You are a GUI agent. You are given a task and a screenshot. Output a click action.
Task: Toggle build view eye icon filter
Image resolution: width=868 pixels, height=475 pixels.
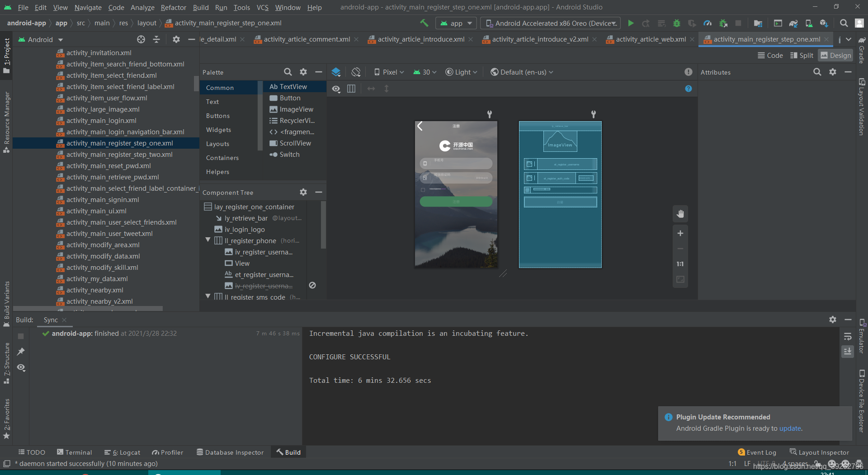click(x=21, y=367)
